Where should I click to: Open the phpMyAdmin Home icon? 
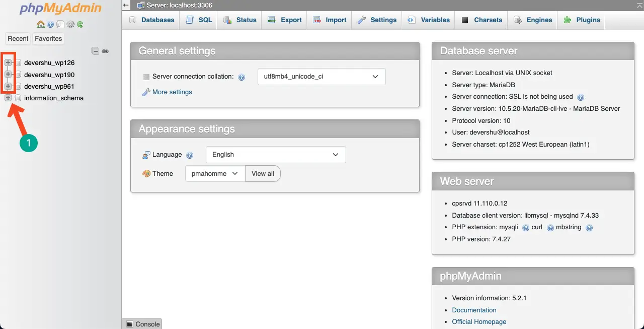tap(41, 24)
